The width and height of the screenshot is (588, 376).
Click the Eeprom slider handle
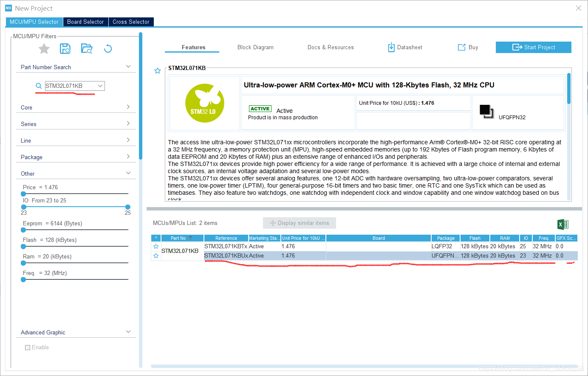pos(23,230)
